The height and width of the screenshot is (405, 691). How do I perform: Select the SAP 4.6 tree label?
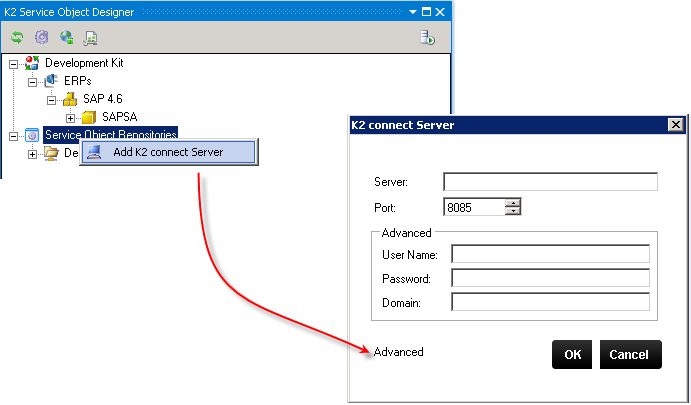[103, 99]
